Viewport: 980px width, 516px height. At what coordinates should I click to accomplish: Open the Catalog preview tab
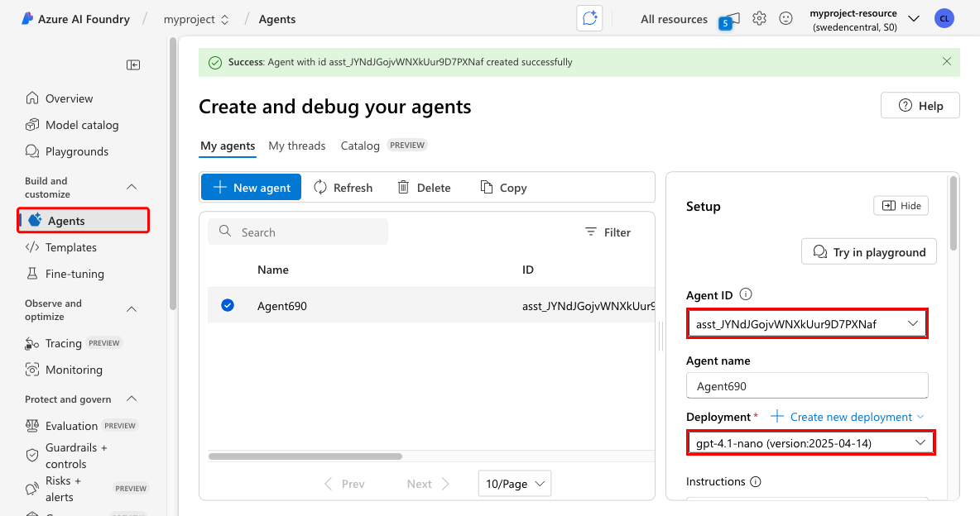pyautogui.click(x=359, y=145)
